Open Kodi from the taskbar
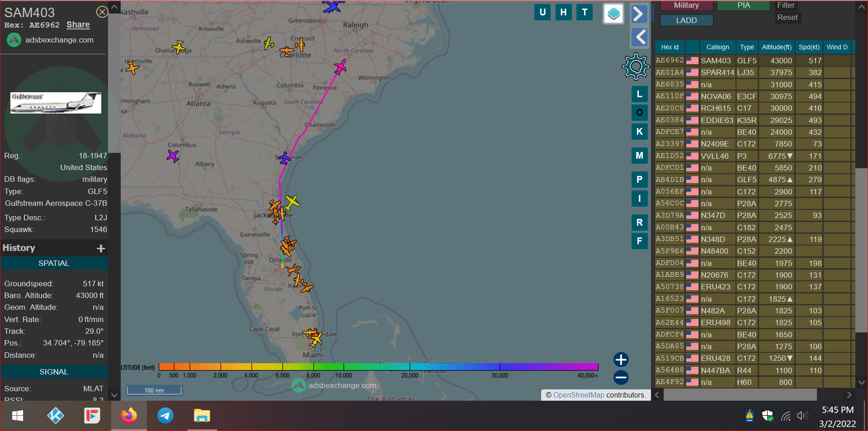The height and width of the screenshot is (431, 868). point(55,416)
